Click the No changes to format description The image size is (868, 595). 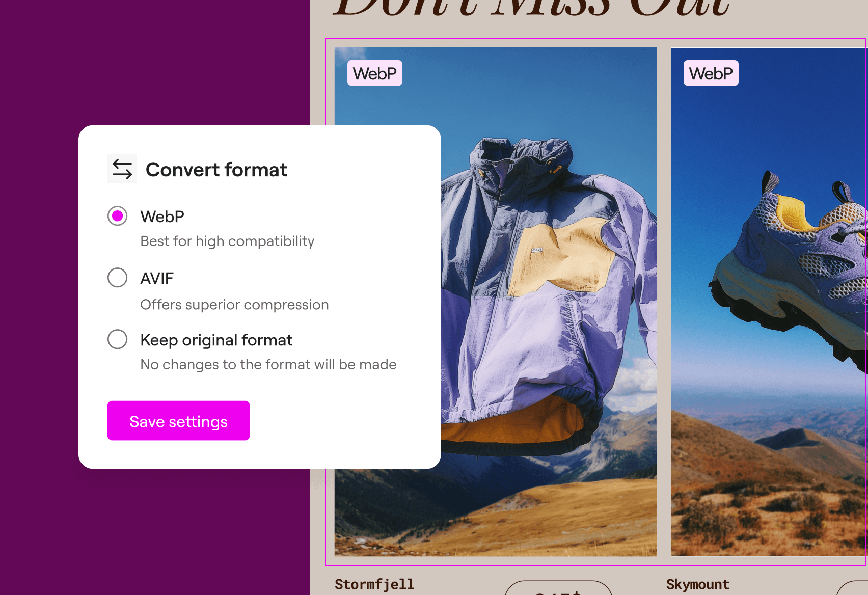click(268, 365)
